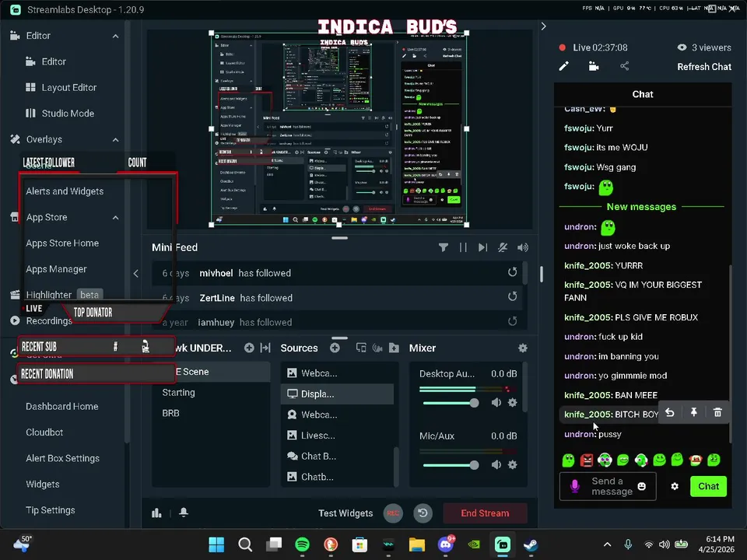The height and width of the screenshot is (560, 747).
Task: Click the camera icon beside the share icon
Action: pyautogui.click(x=594, y=66)
